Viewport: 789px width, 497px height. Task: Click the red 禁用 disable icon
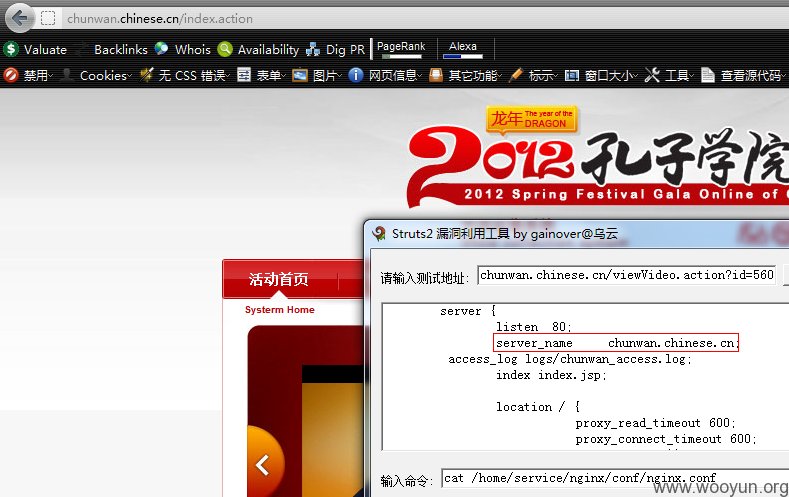tap(11, 75)
